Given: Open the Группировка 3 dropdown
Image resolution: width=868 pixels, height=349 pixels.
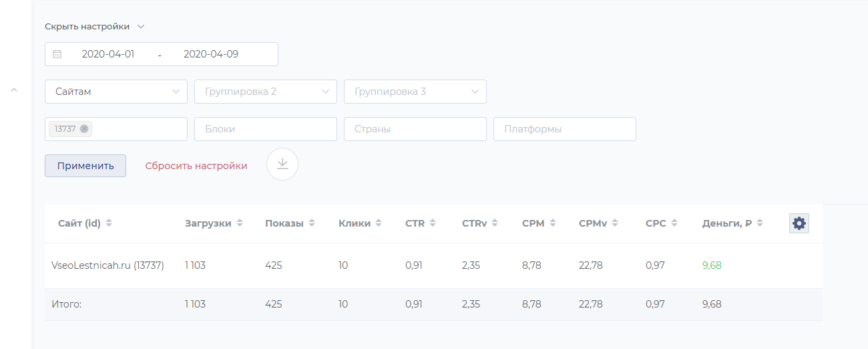Looking at the screenshot, I should (x=415, y=92).
